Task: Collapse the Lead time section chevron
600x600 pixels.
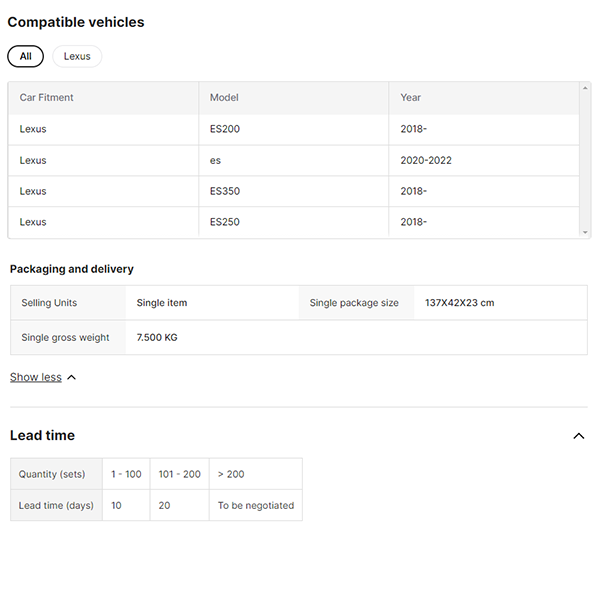Action: 578,436
